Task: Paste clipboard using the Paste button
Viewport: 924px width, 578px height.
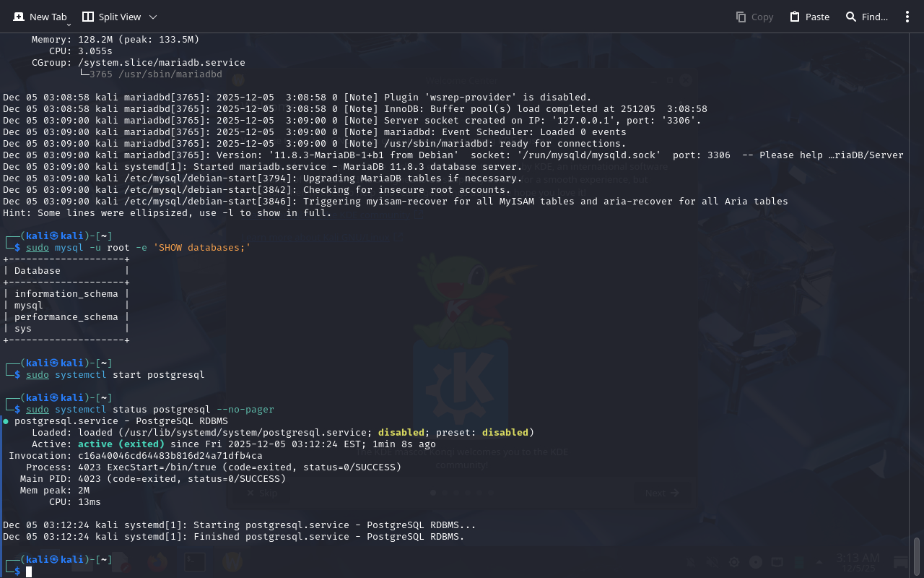Action: point(809,17)
